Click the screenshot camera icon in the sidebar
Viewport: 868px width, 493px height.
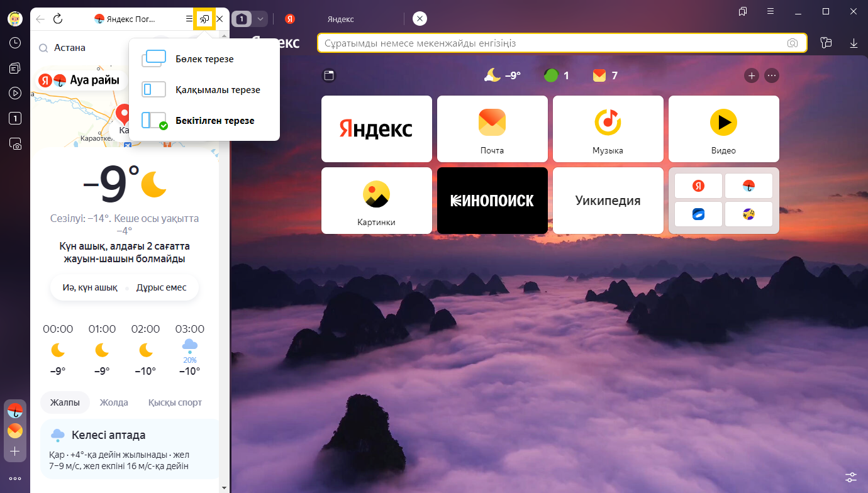click(x=15, y=143)
